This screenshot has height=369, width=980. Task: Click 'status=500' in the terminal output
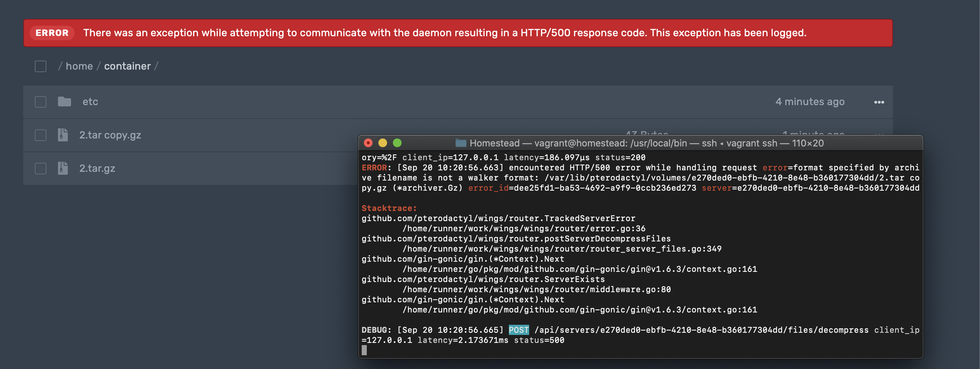[539, 340]
